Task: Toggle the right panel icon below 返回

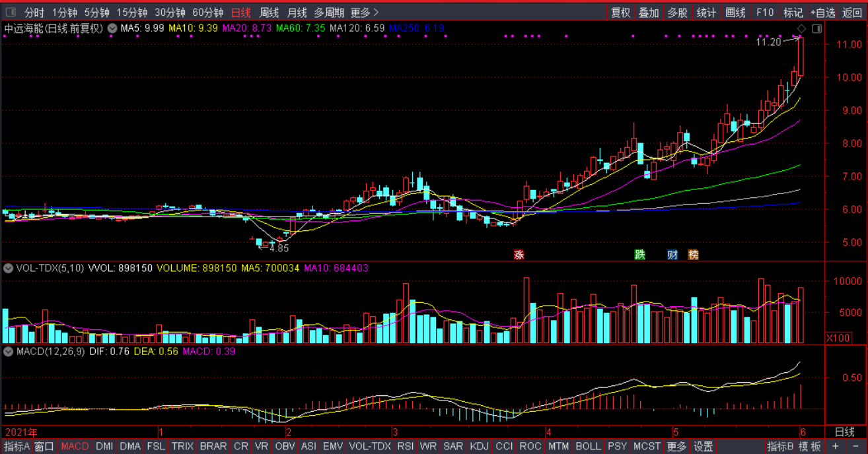Action: pos(817,28)
